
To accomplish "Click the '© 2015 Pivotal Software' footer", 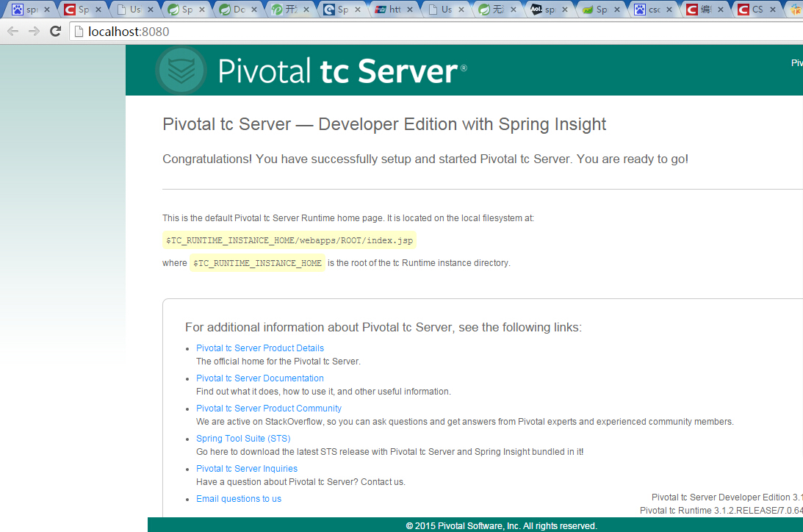I will (501, 526).
